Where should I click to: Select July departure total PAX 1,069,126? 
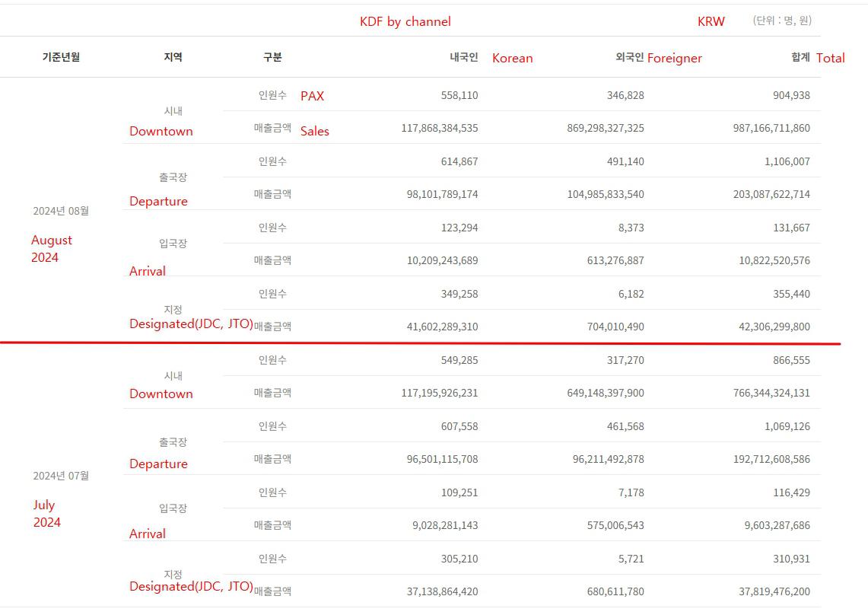coord(787,426)
